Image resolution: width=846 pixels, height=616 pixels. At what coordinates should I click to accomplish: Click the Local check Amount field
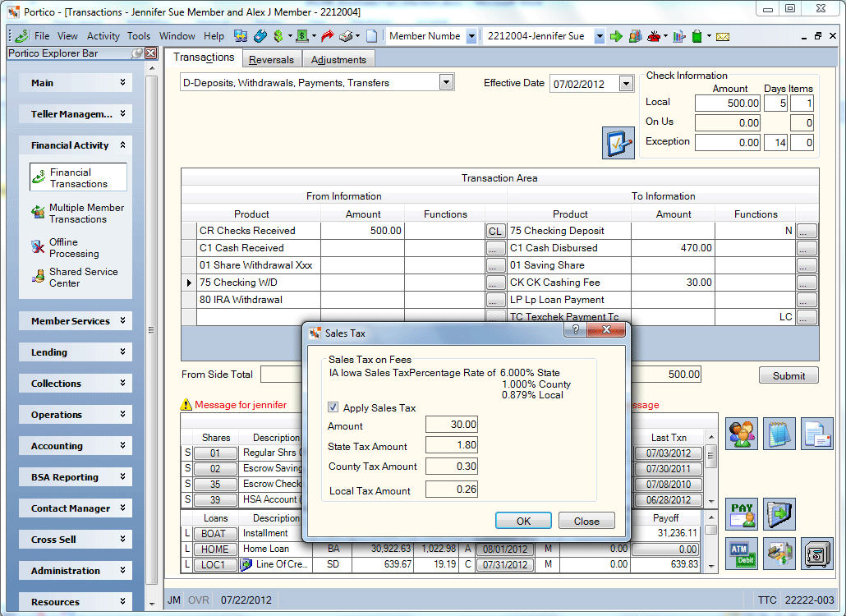point(727,103)
